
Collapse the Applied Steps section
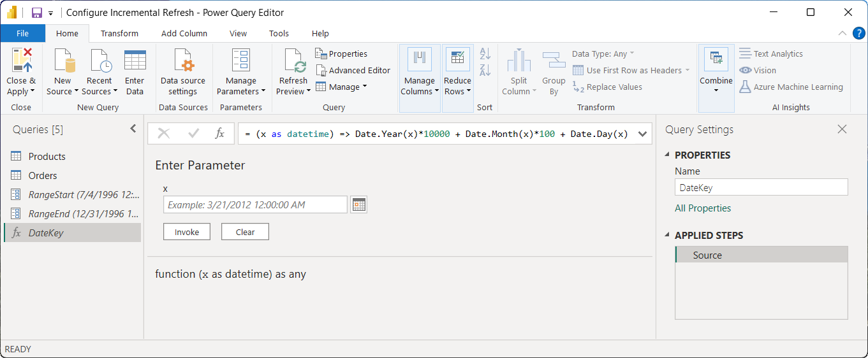coord(668,236)
